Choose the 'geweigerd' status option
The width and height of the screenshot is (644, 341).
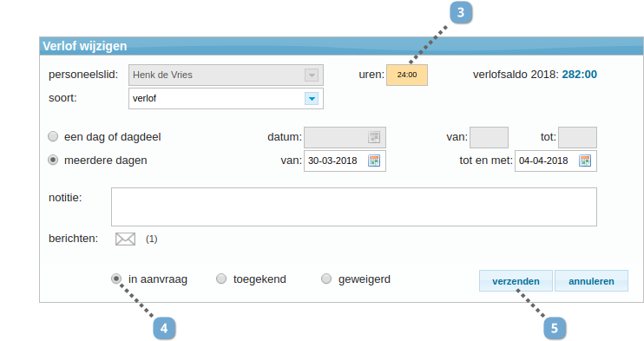coord(326,279)
